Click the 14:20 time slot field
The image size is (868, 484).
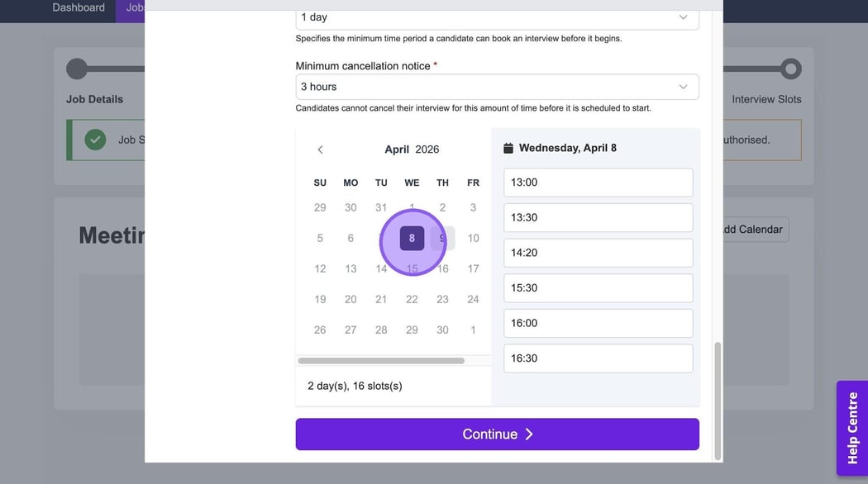click(598, 253)
